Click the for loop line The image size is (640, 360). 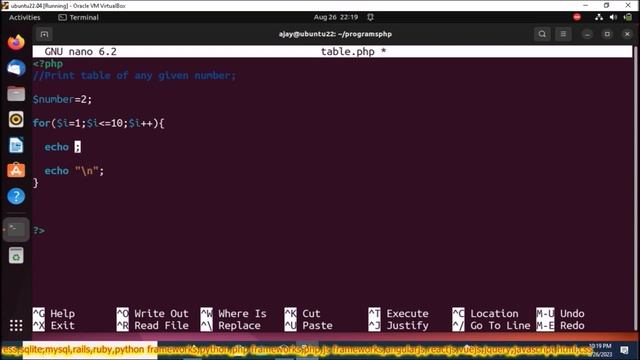98,123
